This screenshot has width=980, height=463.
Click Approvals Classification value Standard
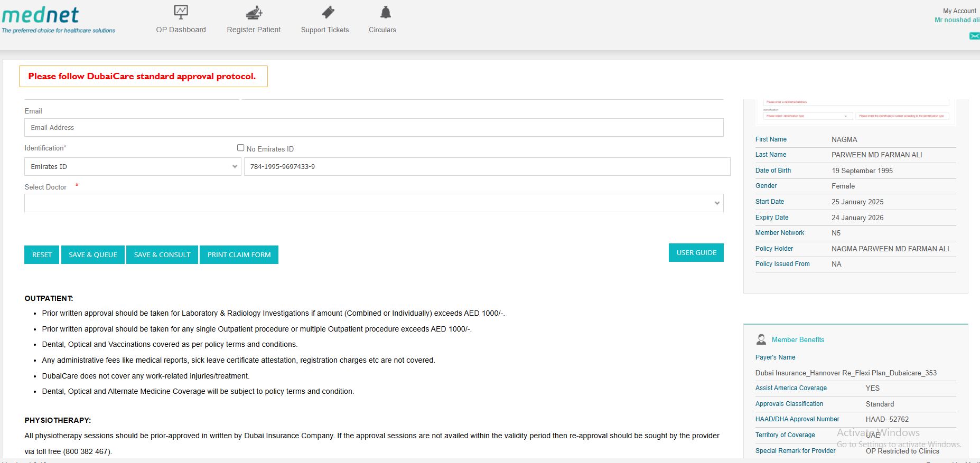tap(880, 404)
